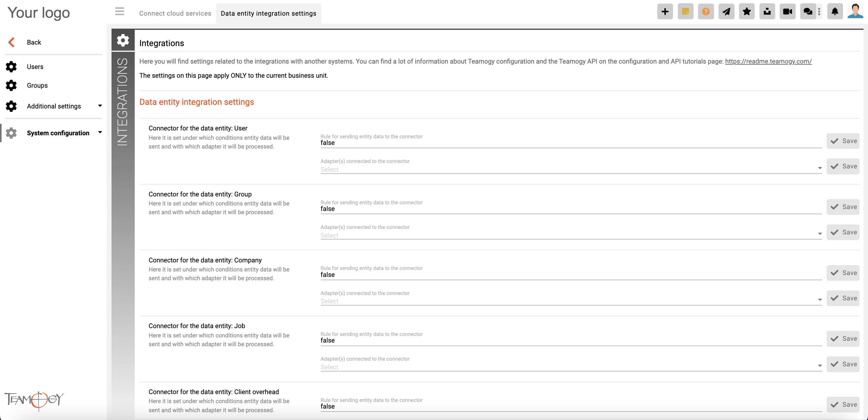Click 'Connector for the data entity: Company' title

(x=205, y=260)
